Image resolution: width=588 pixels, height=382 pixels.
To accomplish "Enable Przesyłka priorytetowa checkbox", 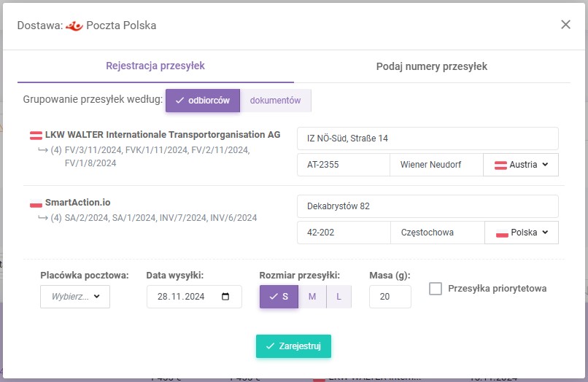I will tap(436, 289).
